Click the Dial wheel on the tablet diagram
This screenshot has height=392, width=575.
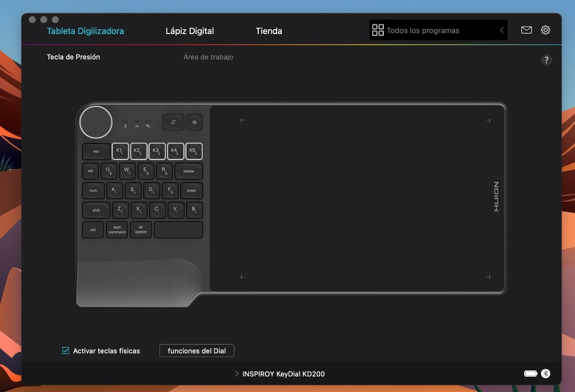click(96, 122)
